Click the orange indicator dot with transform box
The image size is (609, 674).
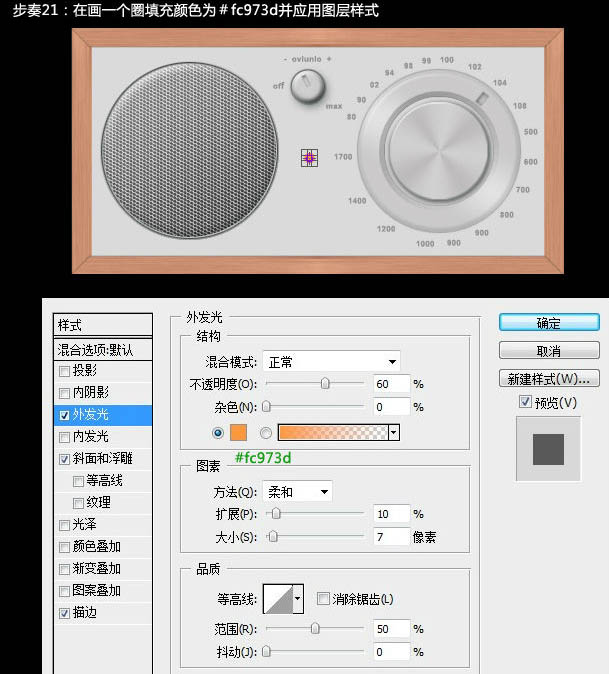[309, 158]
